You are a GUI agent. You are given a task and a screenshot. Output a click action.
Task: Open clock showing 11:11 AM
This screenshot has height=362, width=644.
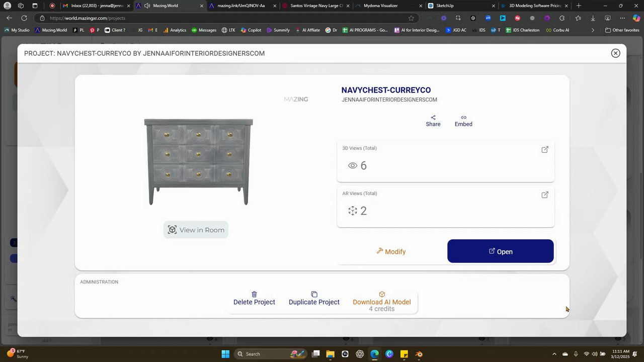pos(621,354)
